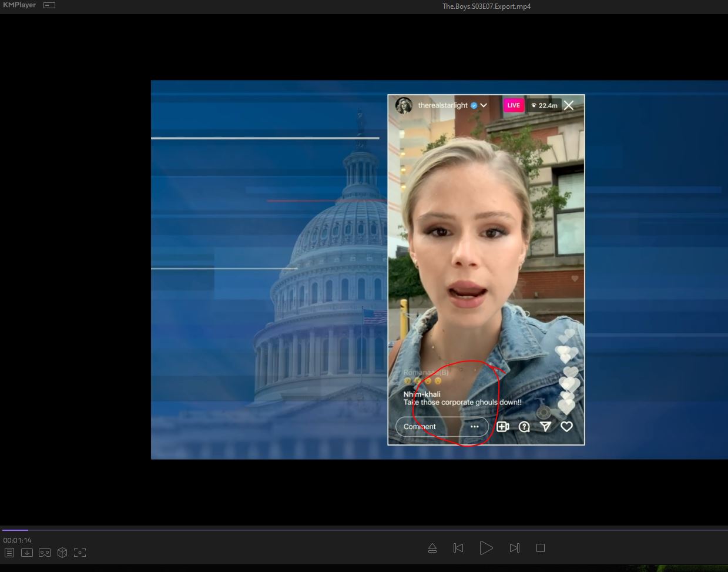This screenshot has height=572, width=728.
Task: Click the screen capture icon
Action: [80, 553]
